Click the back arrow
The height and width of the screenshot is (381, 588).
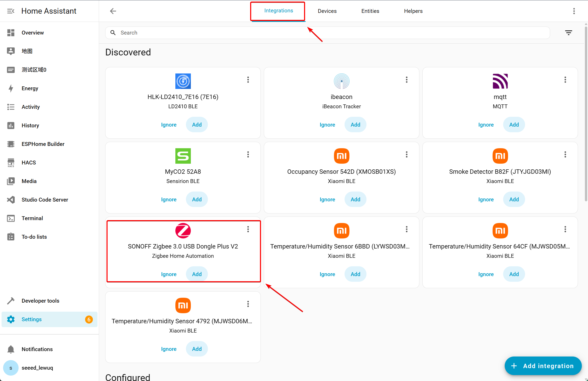click(113, 11)
